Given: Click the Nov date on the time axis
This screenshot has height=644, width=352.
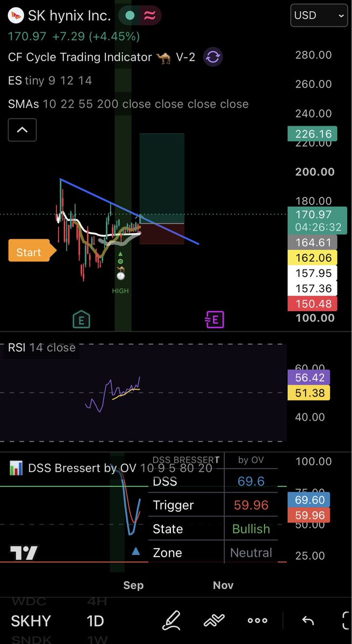Looking at the screenshot, I should (x=223, y=585).
